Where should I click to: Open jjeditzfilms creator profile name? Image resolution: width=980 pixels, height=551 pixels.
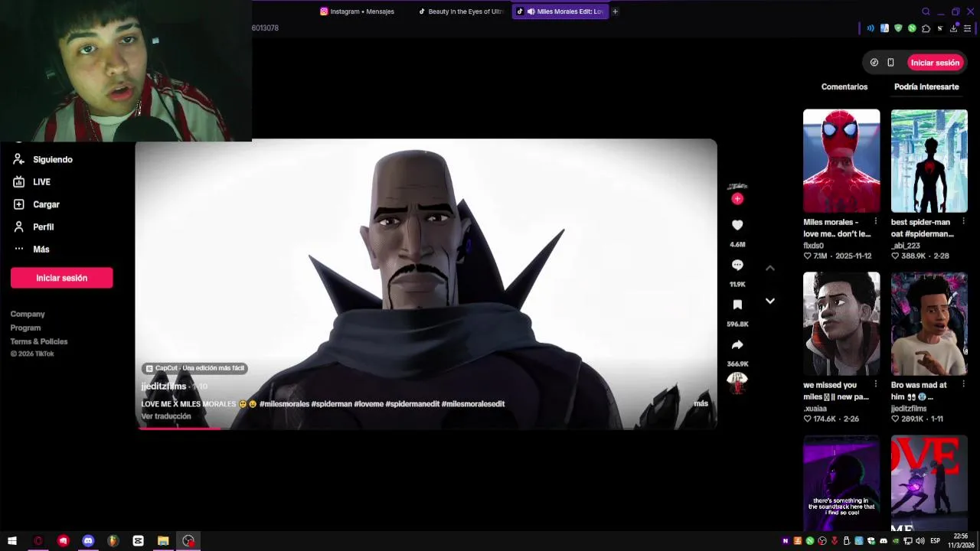[x=164, y=386]
